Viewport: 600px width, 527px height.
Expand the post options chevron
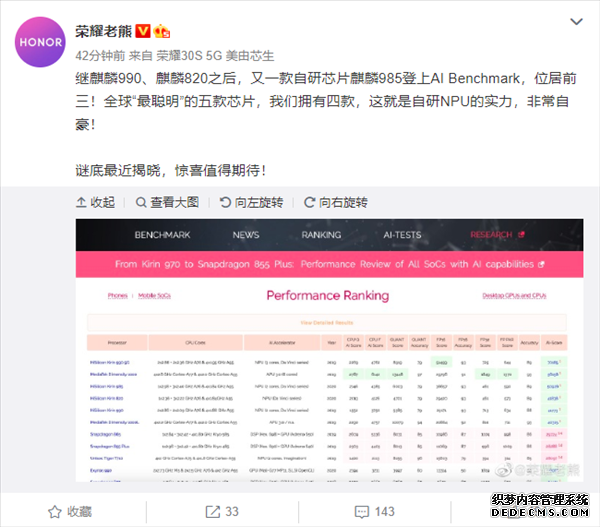tap(576, 21)
